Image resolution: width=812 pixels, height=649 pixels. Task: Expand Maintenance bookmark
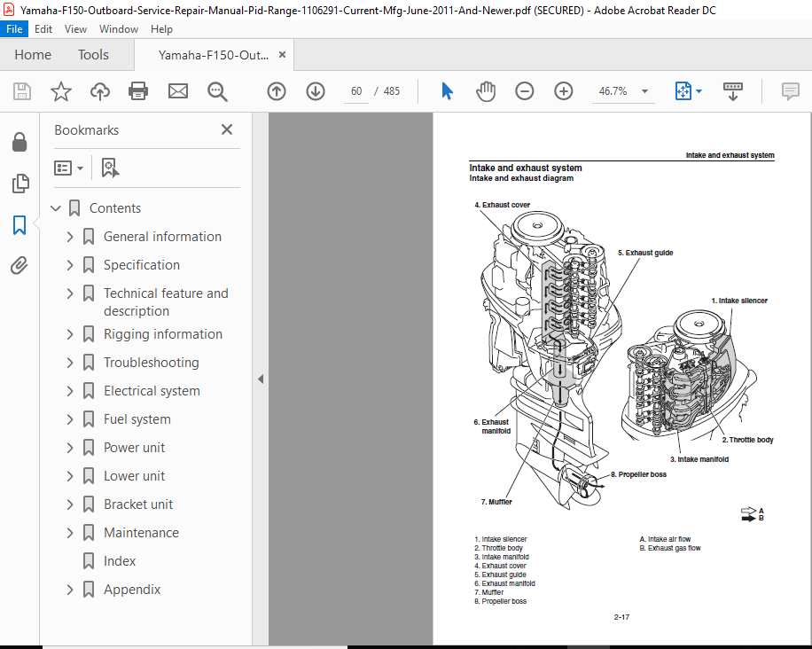[70, 533]
